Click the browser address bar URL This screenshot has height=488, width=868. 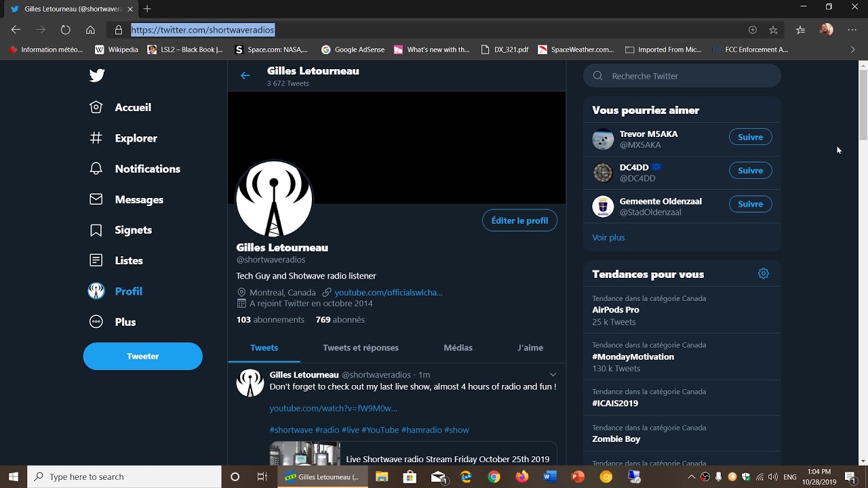(x=203, y=30)
